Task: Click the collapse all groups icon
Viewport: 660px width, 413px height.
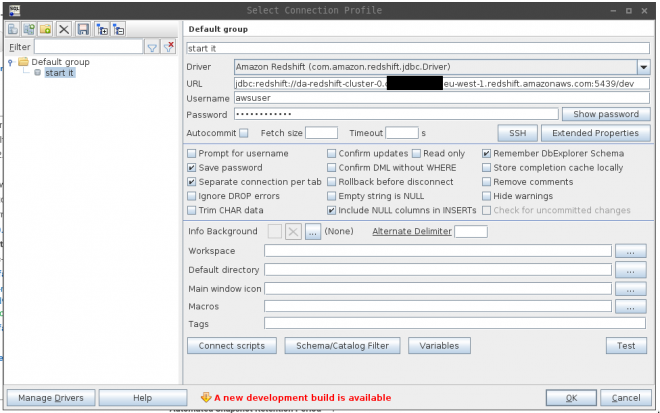Action: pyautogui.click(x=119, y=29)
